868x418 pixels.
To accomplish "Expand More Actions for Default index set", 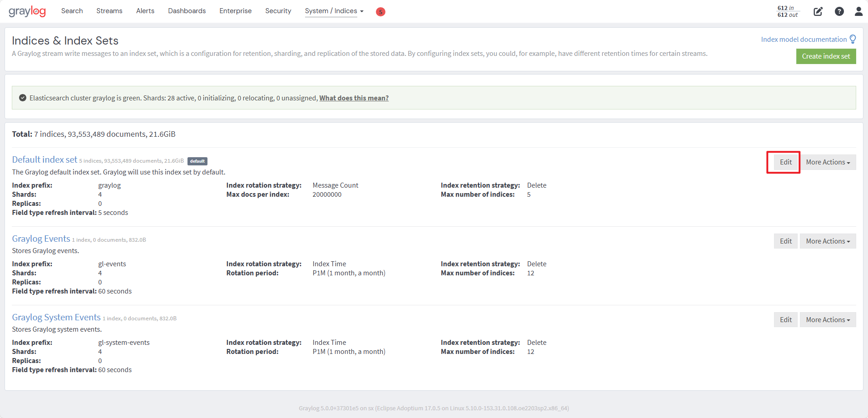I will click(x=828, y=162).
